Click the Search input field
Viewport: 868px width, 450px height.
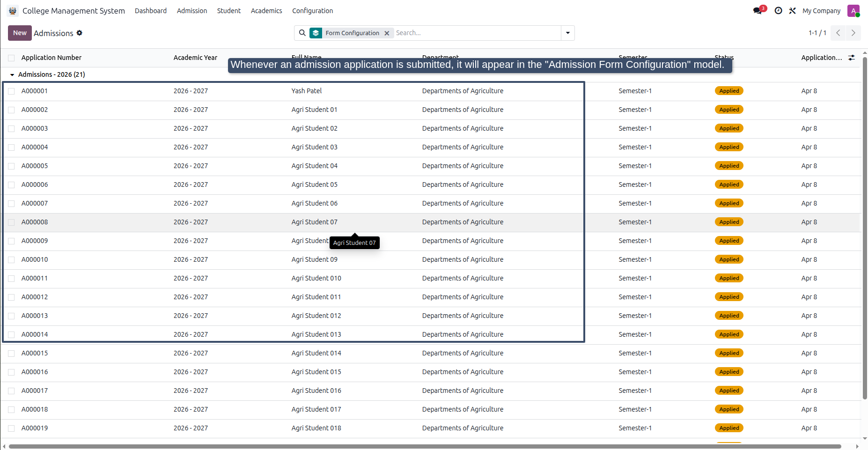[477, 33]
